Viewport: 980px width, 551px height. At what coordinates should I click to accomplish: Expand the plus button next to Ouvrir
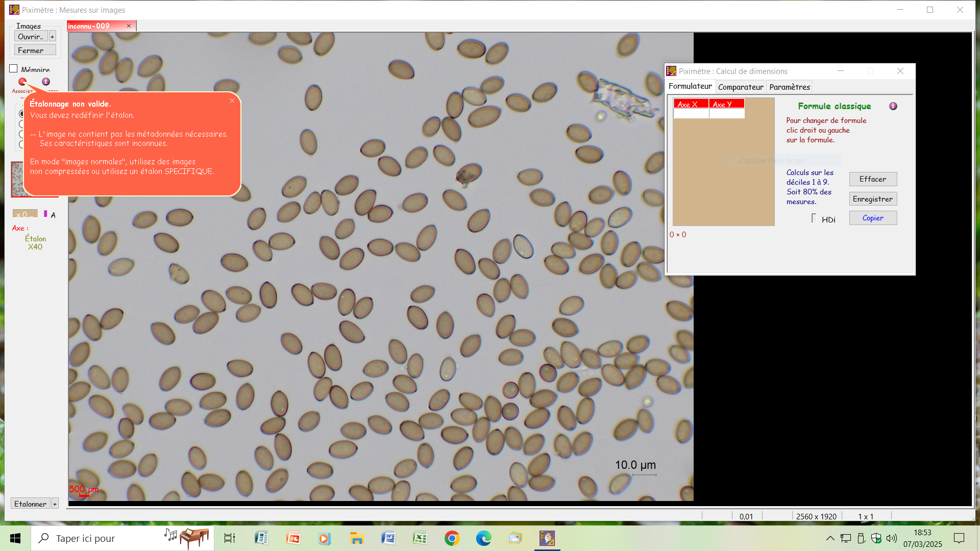point(52,37)
